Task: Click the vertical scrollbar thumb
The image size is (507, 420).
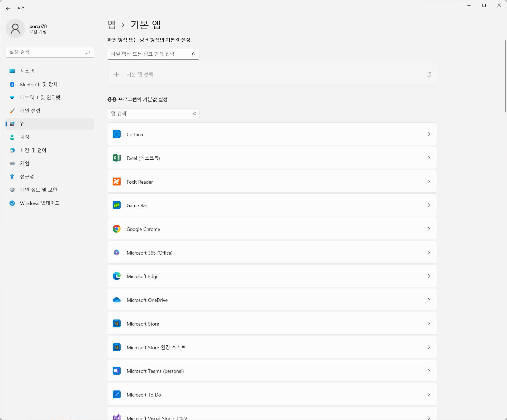Action: (505, 76)
